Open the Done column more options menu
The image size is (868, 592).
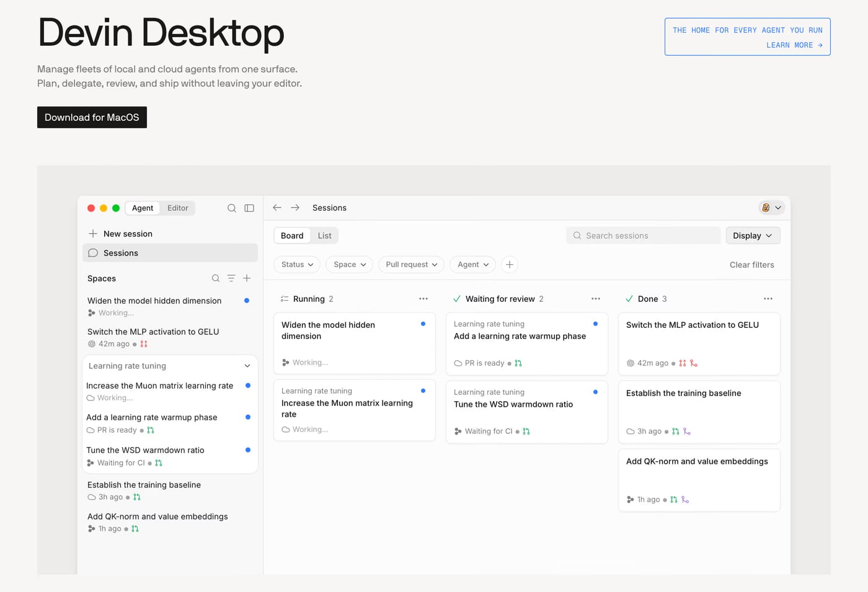coord(768,299)
